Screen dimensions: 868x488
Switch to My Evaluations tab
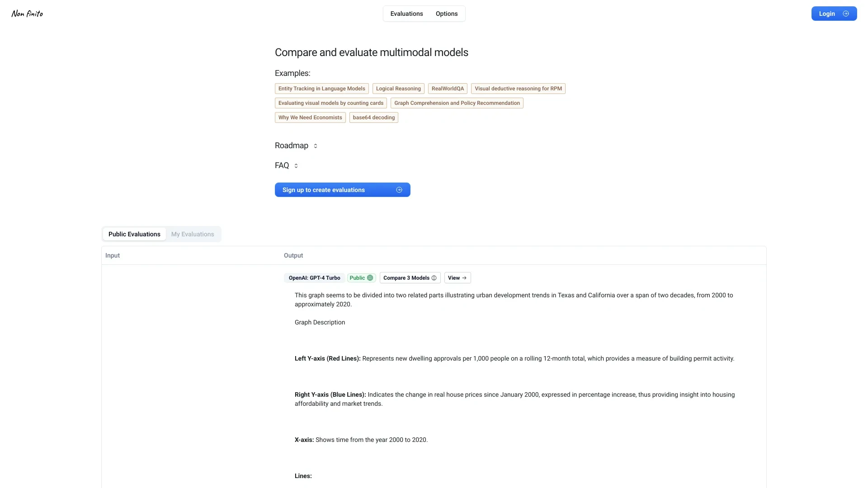(x=193, y=234)
